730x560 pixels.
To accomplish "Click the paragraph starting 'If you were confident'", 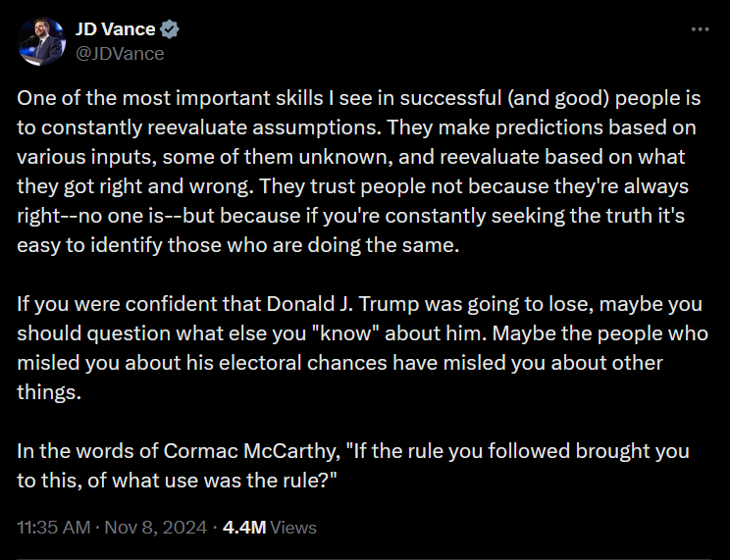I will (x=362, y=348).
